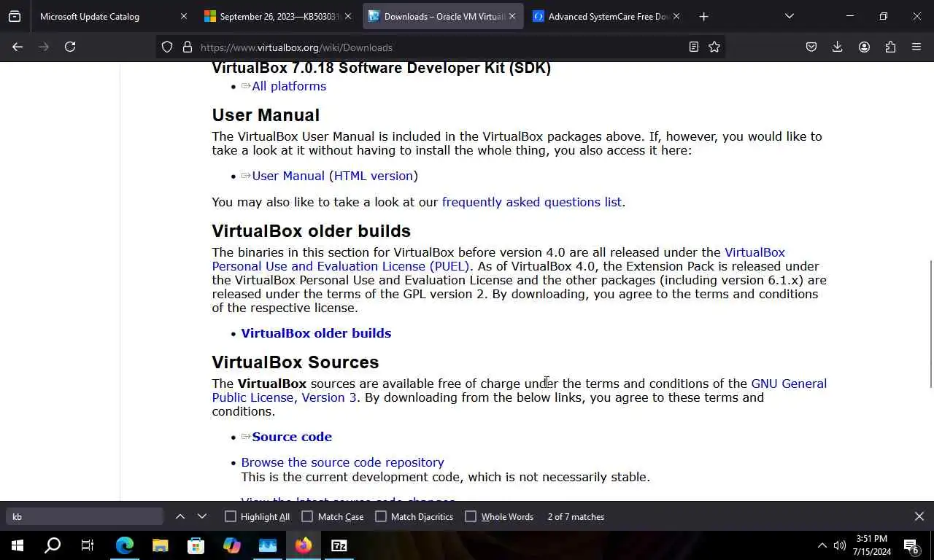Click the page vertical scrollbar thumb
This screenshot has height=560, width=934.
click(x=930, y=324)
